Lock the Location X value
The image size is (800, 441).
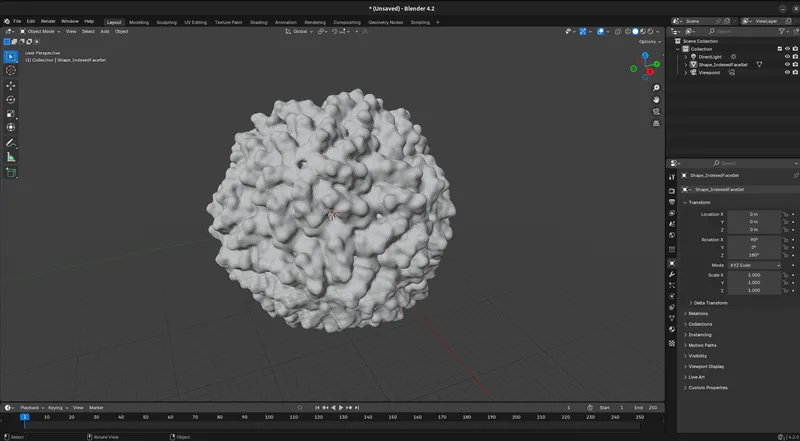click(786, 214)
